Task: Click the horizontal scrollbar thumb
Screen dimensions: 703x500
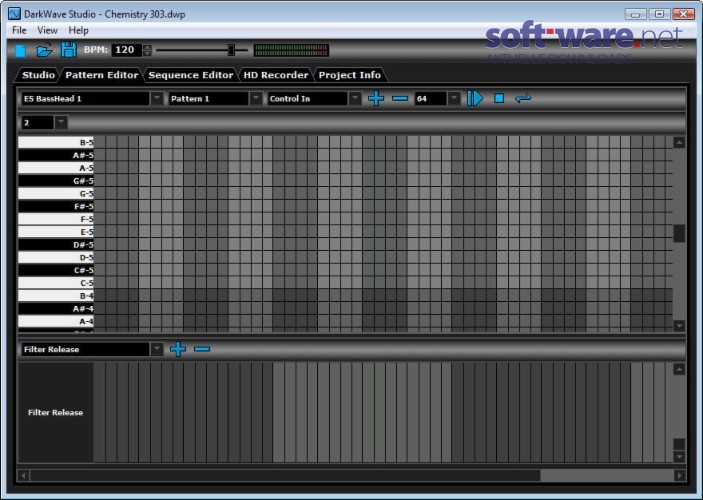Action: coord(285,475)
